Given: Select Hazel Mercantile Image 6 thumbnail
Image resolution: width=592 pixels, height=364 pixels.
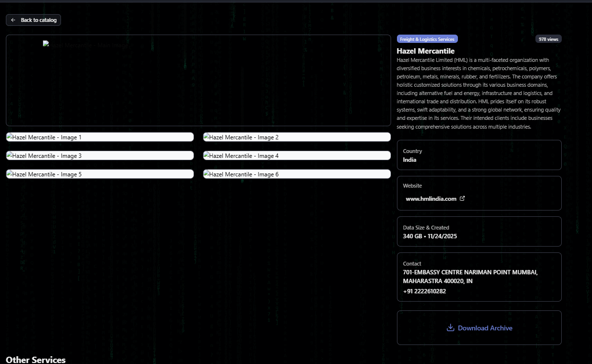Looking at the screenshot, I should coord(296,174).
